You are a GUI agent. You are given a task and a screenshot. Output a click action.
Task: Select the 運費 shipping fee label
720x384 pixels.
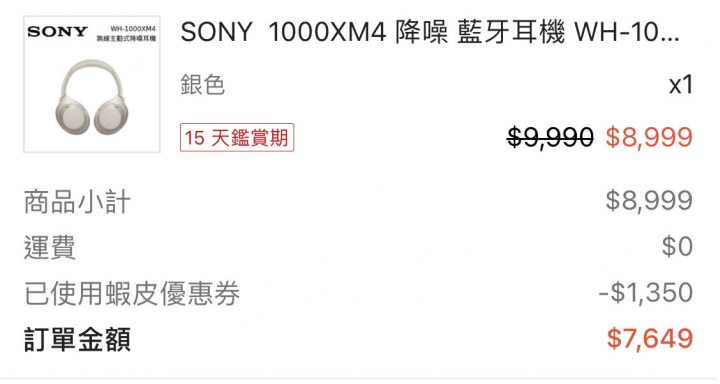pos(50,247)
